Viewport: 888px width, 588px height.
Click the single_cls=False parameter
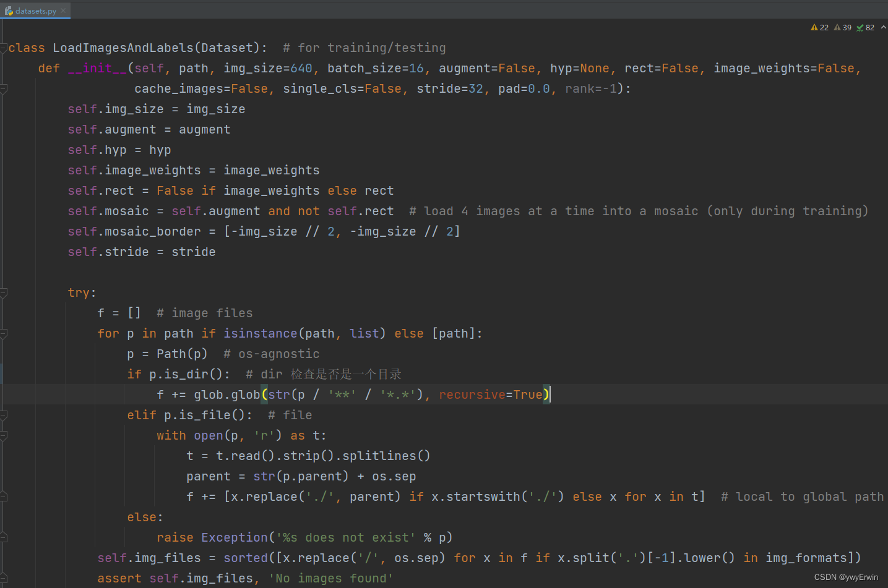click(x=342, y=89)
